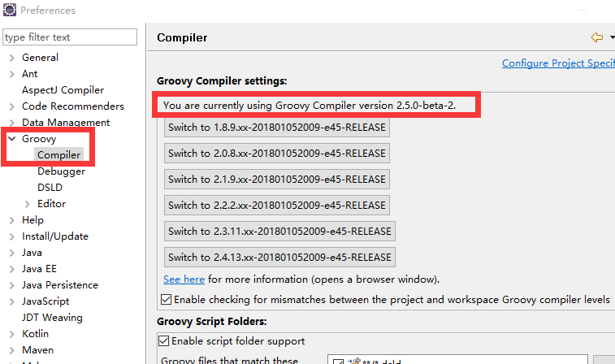The width and height of the screenshot is (615, 364).
Task: Select the AspectJ Compiler preferences item
Action: pyautogui.click(x=63, y=90)
